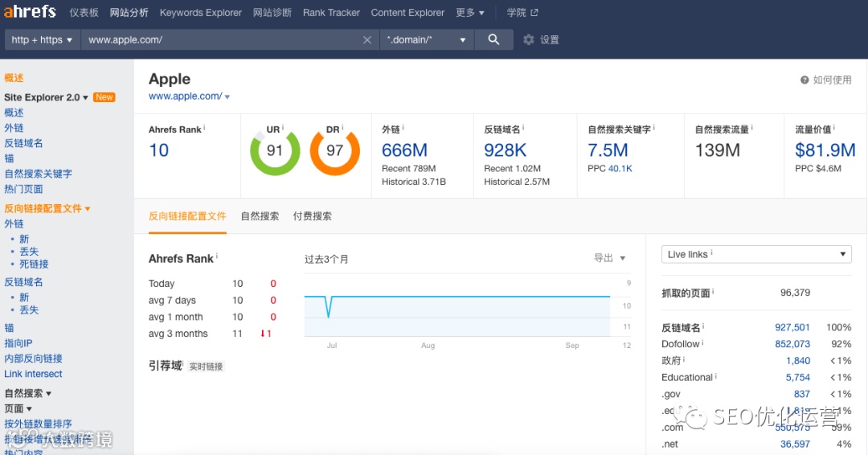Open 927,501 referring domains count

tap(792, 327)
